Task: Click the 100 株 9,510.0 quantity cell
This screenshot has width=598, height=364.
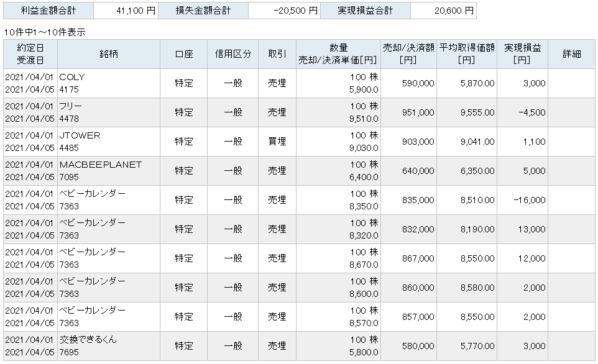Action: pos(338,112)
